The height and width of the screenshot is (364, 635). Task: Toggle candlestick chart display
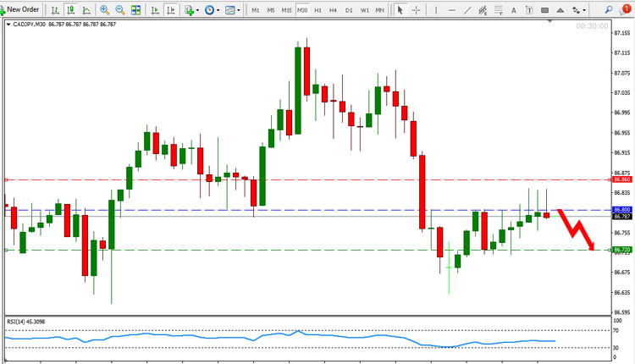click(71, 10)
